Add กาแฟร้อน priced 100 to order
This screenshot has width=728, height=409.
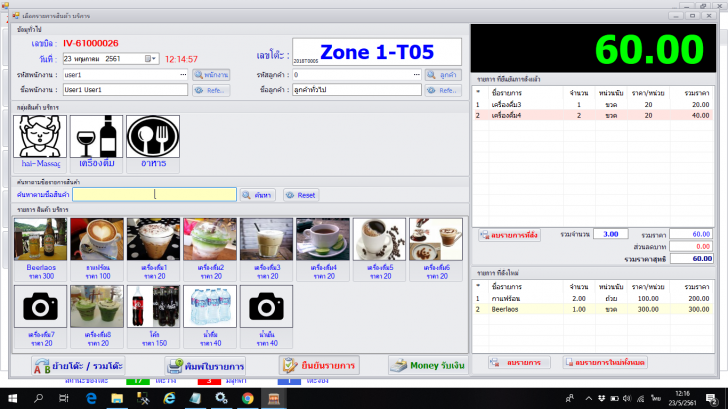(x=97, y=249)
